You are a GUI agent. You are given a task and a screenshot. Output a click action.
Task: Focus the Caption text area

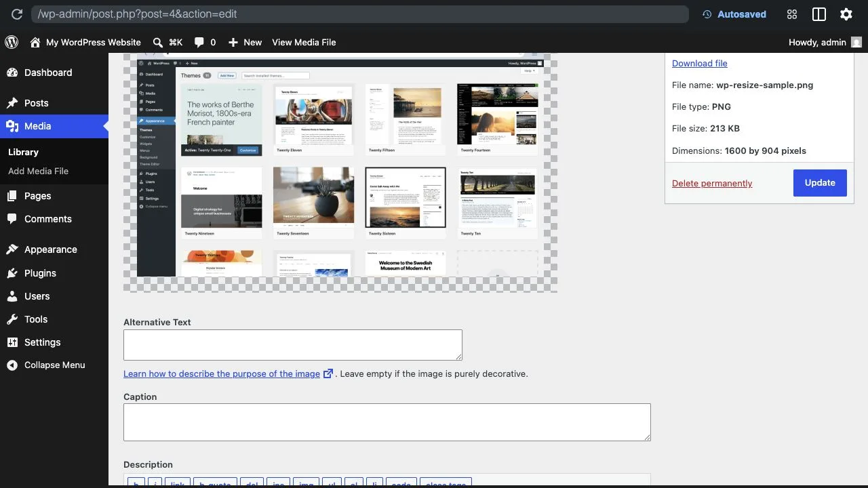coord(387,422)
